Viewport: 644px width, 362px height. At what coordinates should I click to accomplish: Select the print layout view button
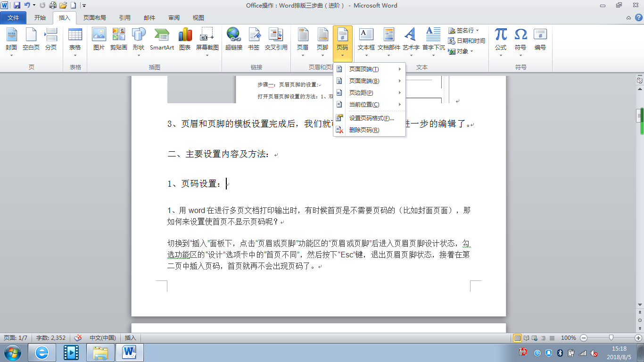pos(518,338)
